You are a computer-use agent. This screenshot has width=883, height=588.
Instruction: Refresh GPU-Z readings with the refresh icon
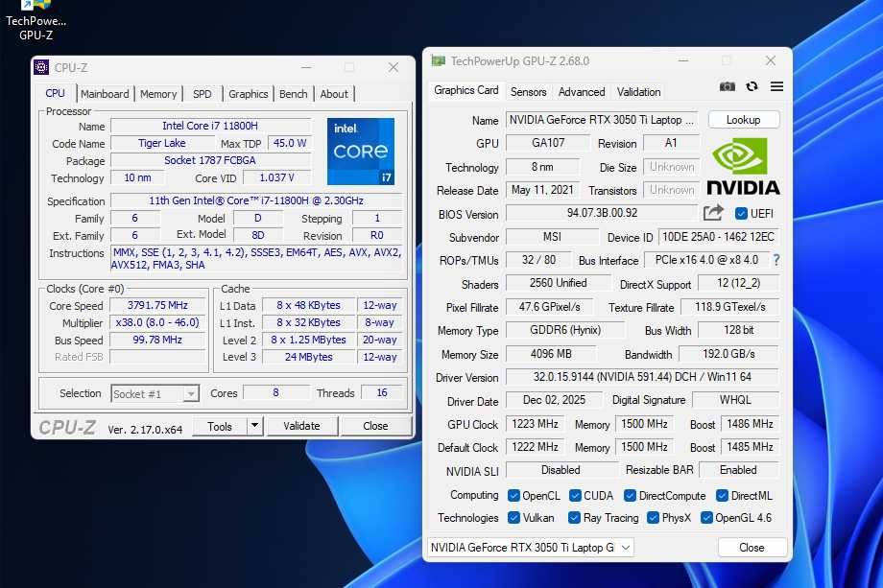point(752,86)
